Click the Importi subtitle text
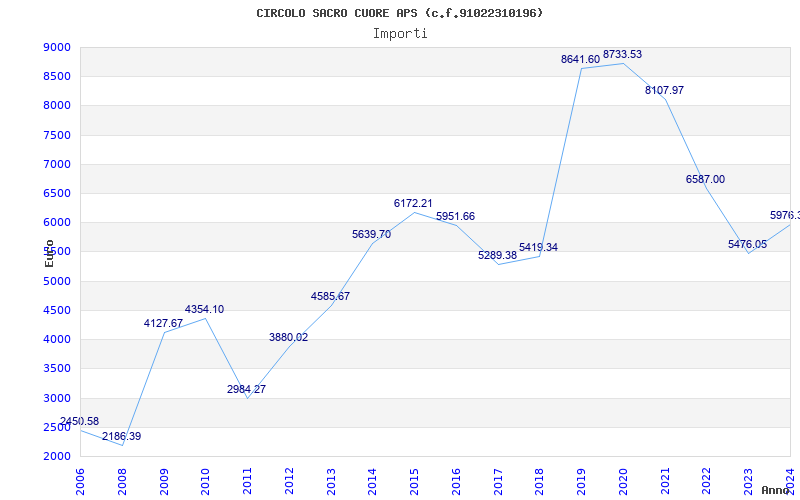 (400, 34)
